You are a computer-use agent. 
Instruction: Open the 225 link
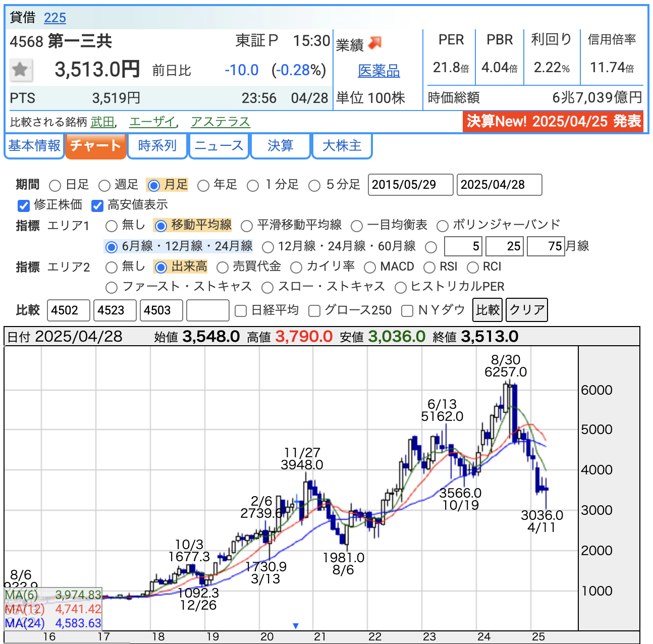coord(55,18)
